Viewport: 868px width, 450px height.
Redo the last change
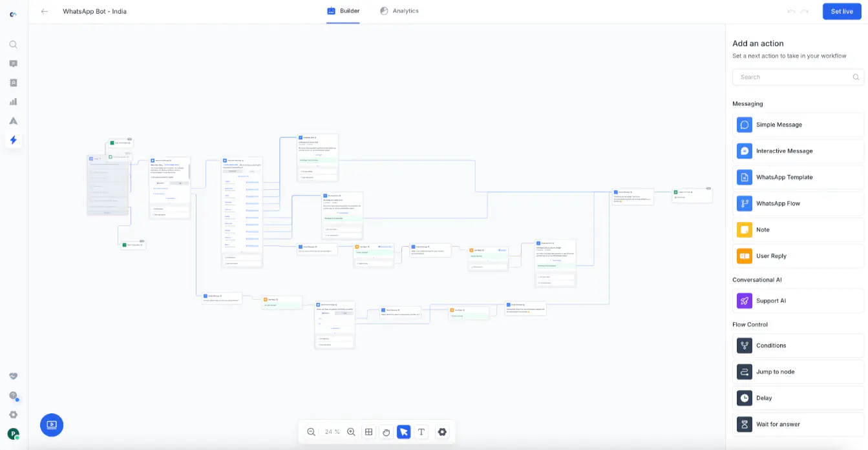805,11
